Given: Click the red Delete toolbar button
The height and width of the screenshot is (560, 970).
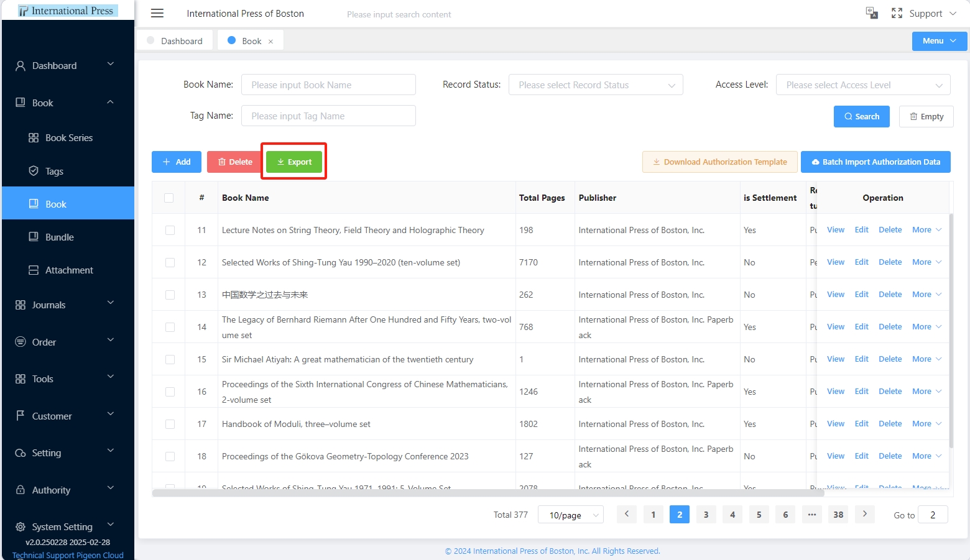Looking at the screenshot, I should pyautogui.click(x=235, y=162).
